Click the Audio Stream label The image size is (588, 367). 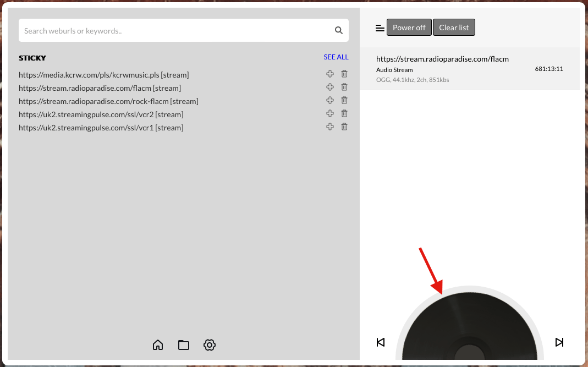point(394,70)
